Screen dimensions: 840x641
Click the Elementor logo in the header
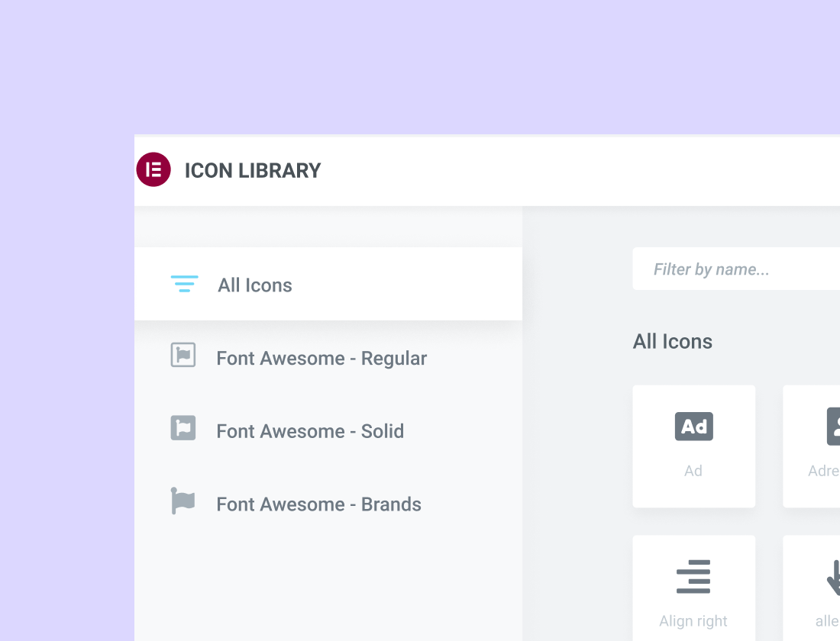[153, 169]
